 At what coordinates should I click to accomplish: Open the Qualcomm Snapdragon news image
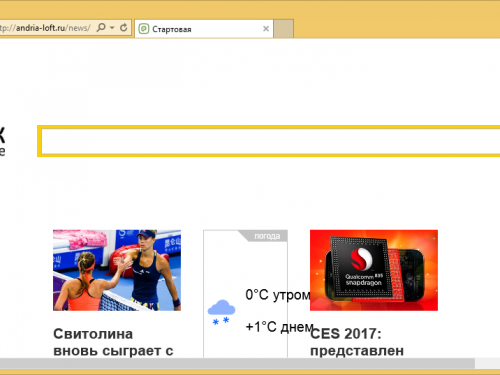[374, 270]
